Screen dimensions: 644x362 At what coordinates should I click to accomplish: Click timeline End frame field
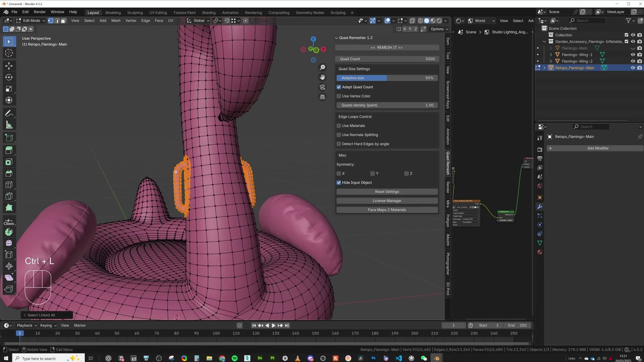coord(517,325)
